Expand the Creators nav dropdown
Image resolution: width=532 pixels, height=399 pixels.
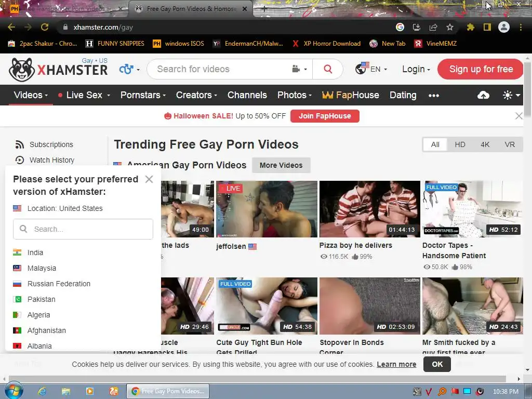pyautogui.click(x=196, y=95)
